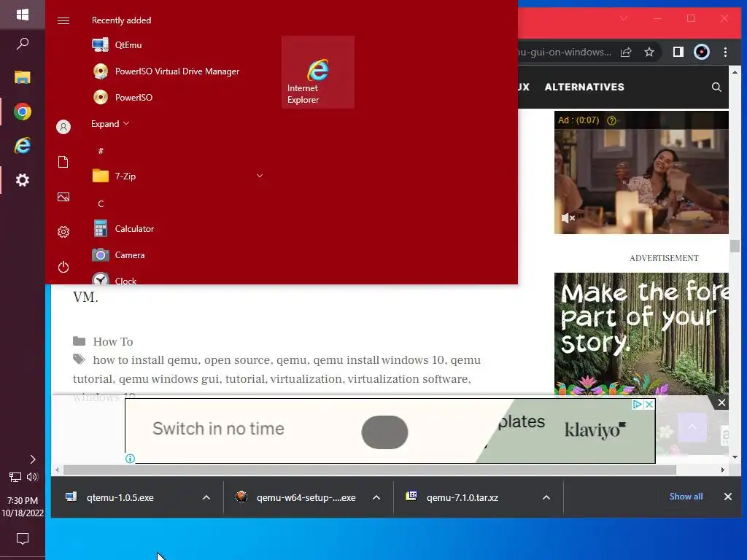Open Documents from the Start menu rail
Screen dimensions: 747x560
pyautogui.click(x=63, y=162)
